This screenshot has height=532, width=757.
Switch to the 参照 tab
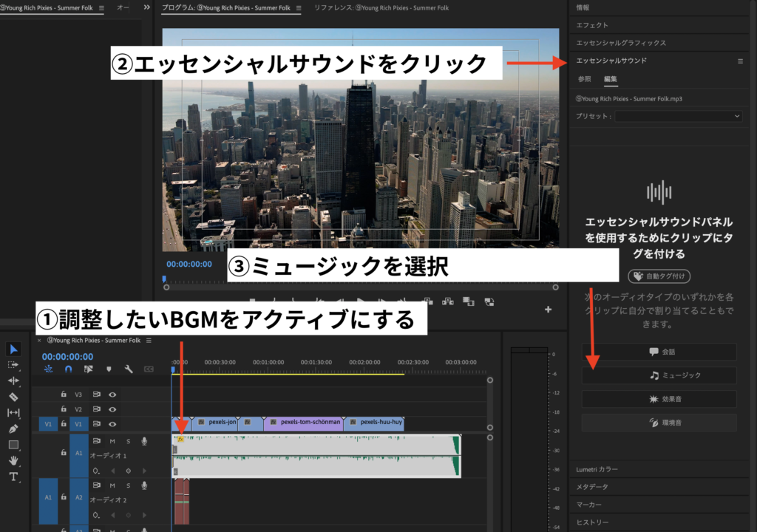click(x=585, y=79)
